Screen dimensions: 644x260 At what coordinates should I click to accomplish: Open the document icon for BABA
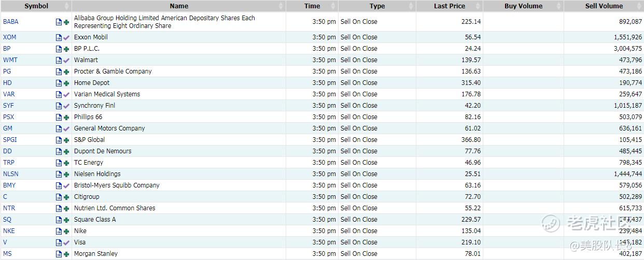[x=59, y=22]
